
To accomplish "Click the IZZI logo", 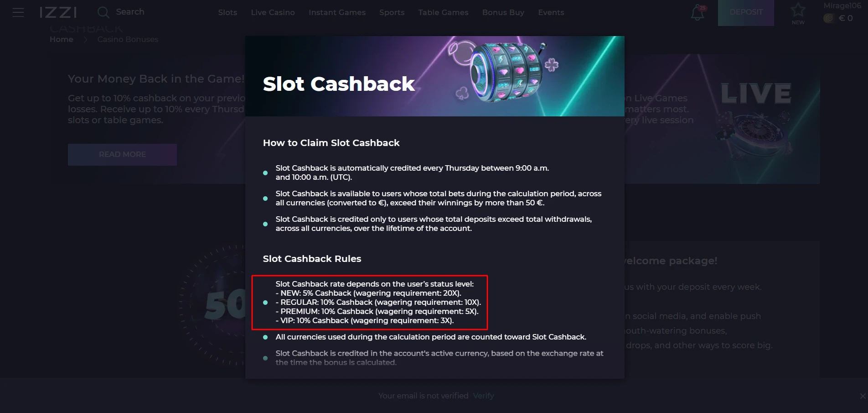I will click(x=58, y=12).
